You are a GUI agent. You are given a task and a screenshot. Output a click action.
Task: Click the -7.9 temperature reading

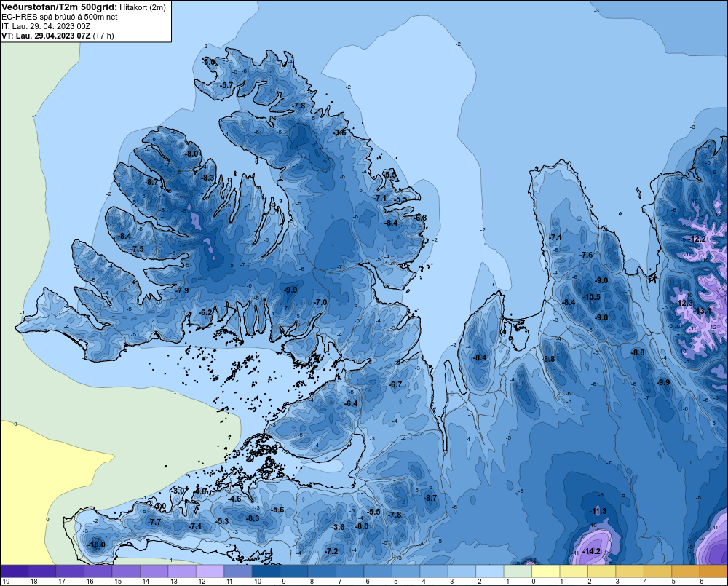[183, 290]
